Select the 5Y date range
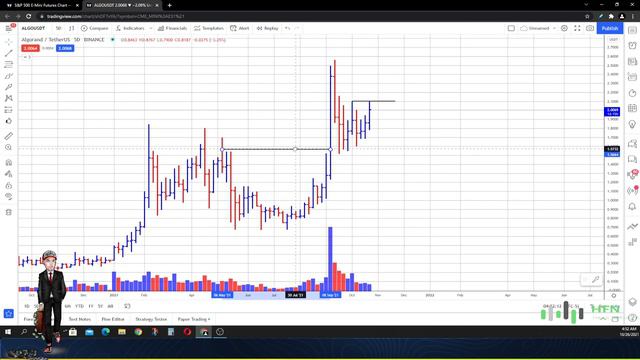640x360 pixels. pos(100,306)
